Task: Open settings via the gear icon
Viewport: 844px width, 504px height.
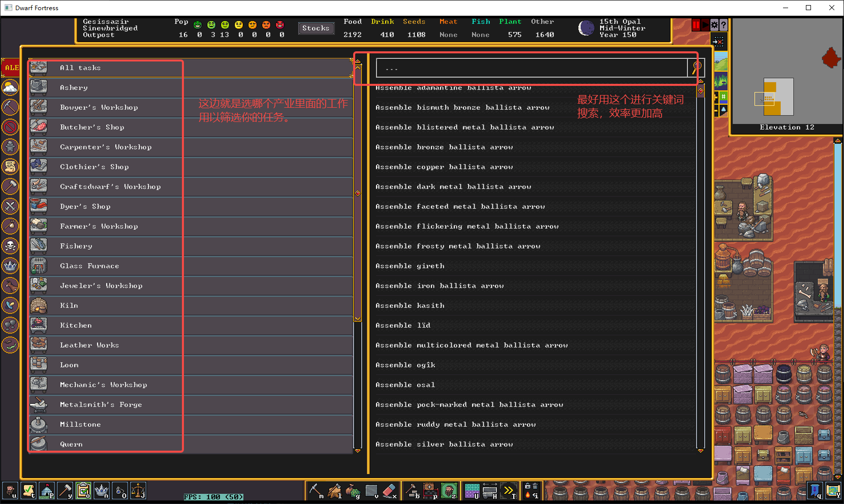Action: pyautogui.click(x=714, y=25)
